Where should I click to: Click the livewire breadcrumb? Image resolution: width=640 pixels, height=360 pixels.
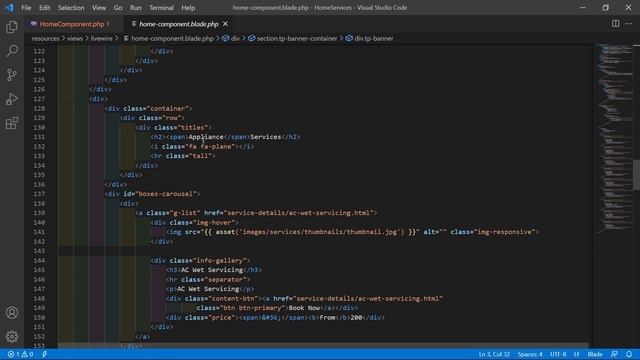(101, 38)
